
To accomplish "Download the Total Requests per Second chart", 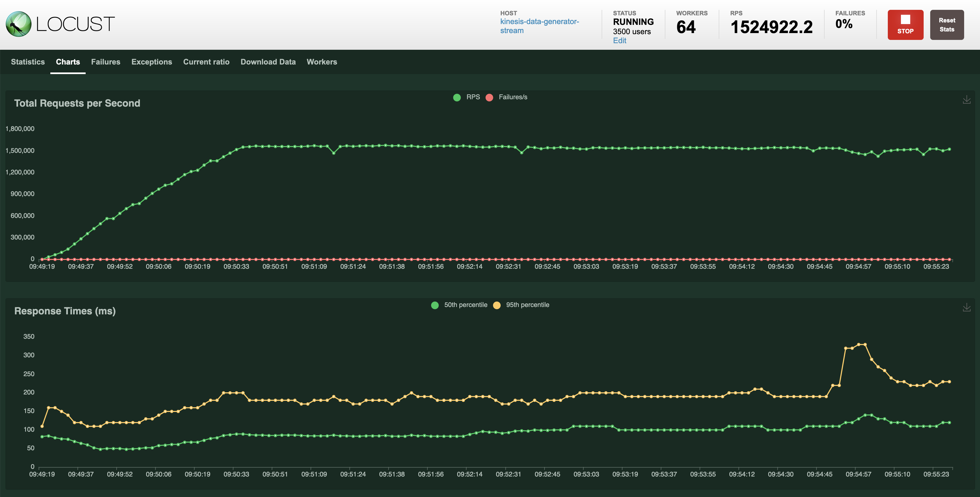I will (966, 100).
